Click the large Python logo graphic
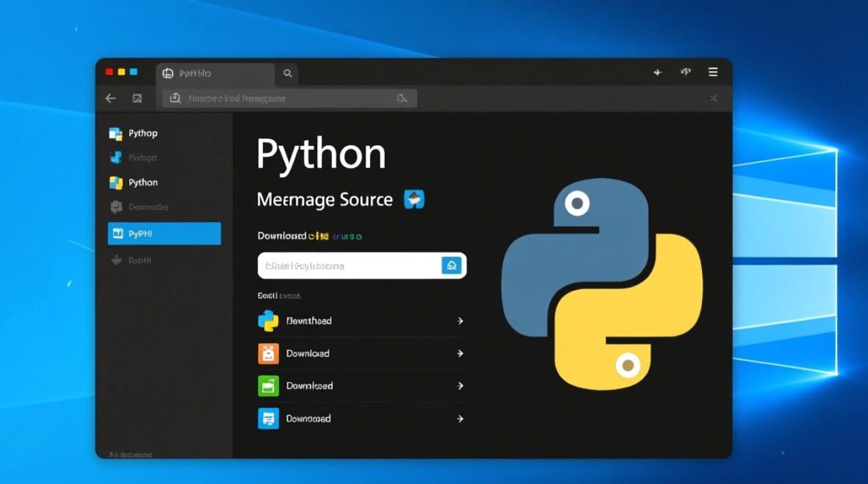This screenshot has width=868, height=484. [601, 284]
